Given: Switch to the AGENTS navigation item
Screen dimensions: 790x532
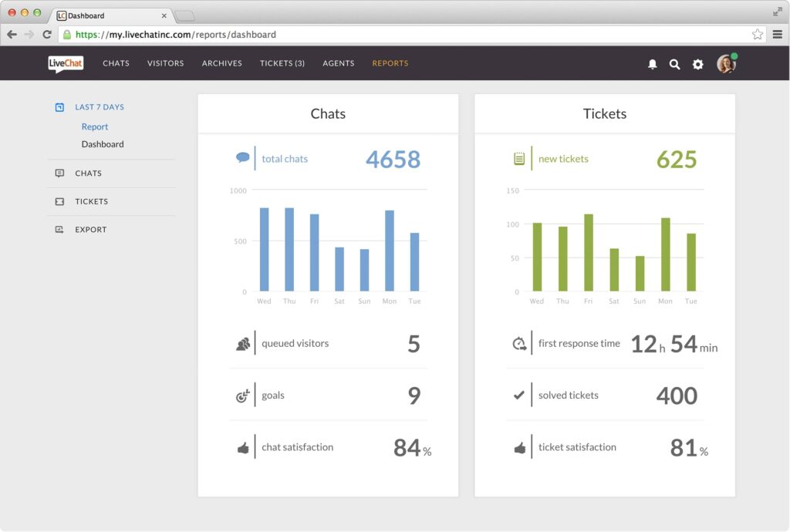Looking at the screenshot, I should point(338,64).
